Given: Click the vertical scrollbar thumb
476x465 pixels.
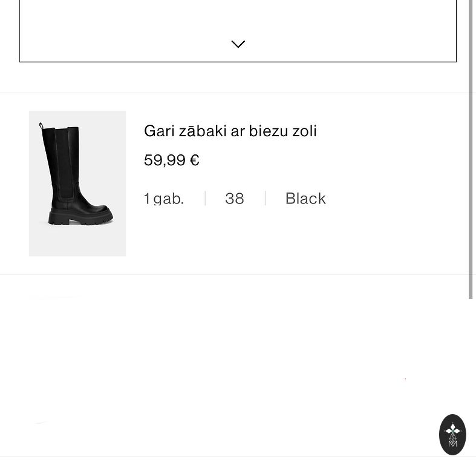Looking at the screenshot, I should click(471, 151).
